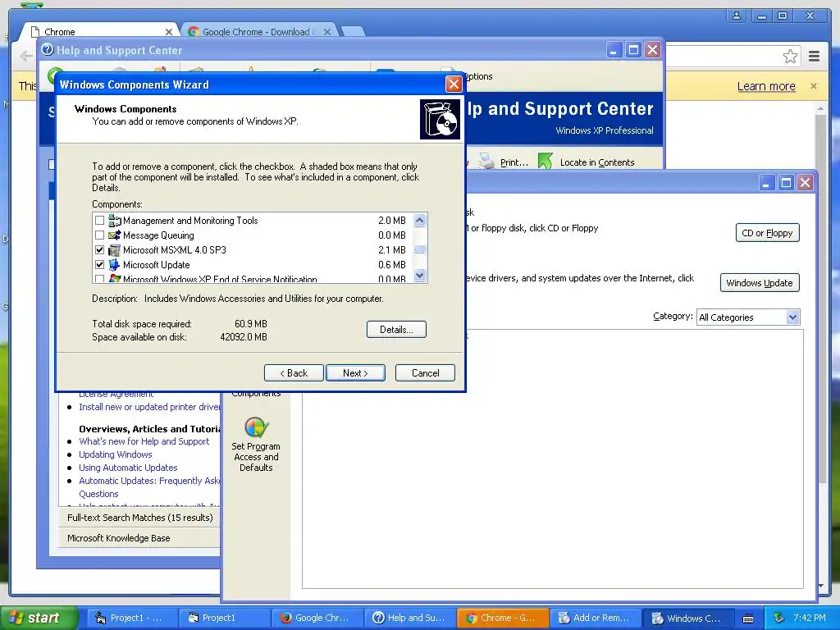Click the Chrome user profile icon

737,16
